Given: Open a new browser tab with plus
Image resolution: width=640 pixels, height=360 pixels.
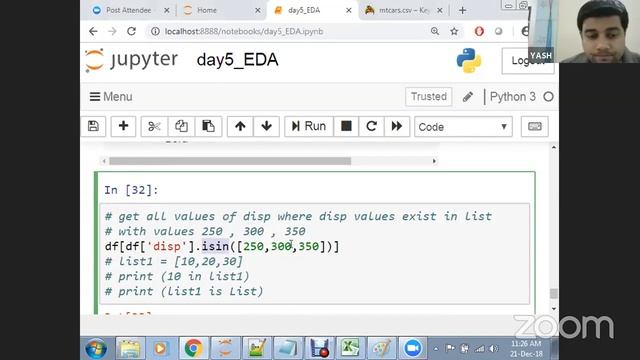Looking at the screenshot, I should 462,11.
